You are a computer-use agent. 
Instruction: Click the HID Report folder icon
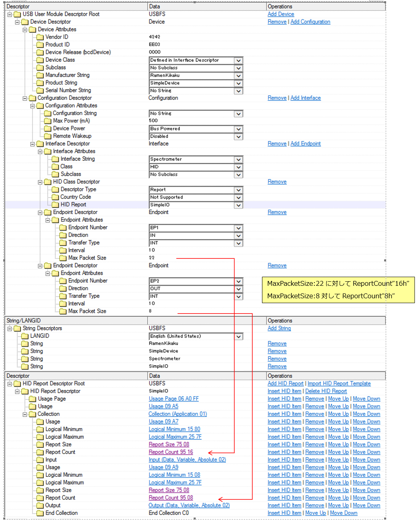(x=55, y=205)
